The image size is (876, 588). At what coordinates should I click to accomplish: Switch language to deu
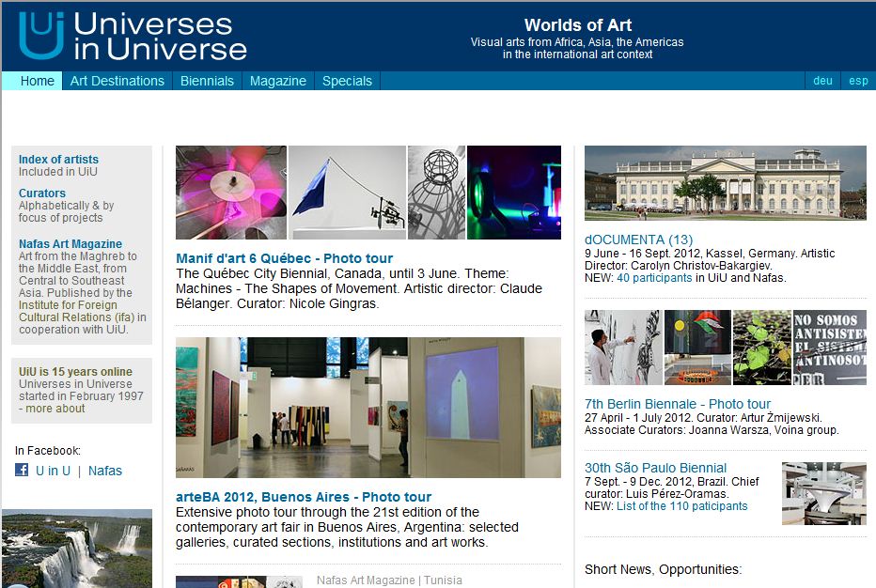[823, 81]
